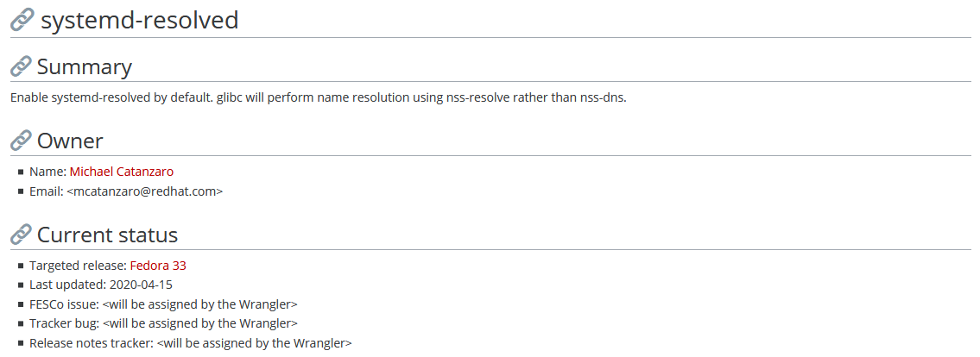
Task: Click the anchor link icon beside Summary heading
Action: (21, 67)
